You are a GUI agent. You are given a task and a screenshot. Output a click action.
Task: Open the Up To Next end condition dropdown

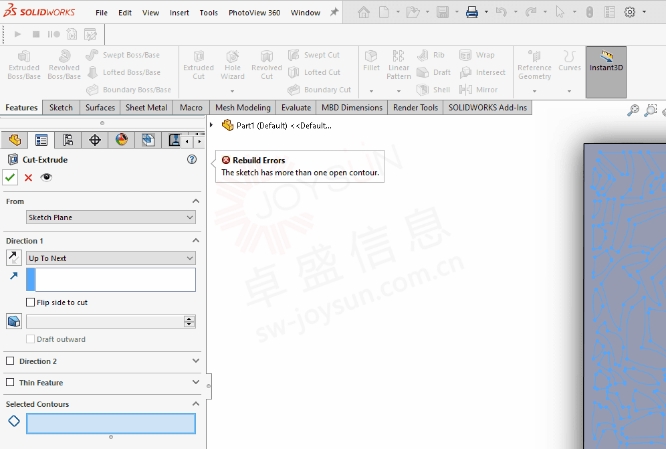coord(111,258)
